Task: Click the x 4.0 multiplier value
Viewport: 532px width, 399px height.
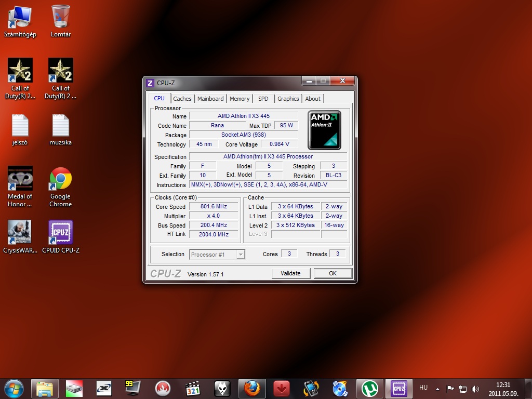Action: (214, 216)
